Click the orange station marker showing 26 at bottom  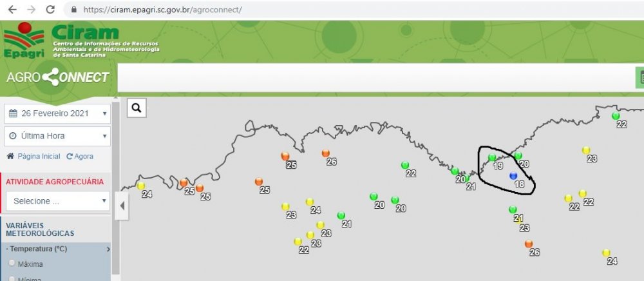[529, 244]
